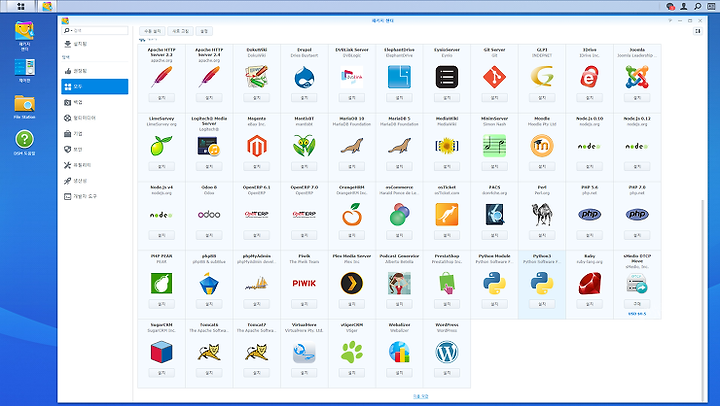Select the All packages category
This screenshot has height=406, width=720.
pyautogui.click(x=95, y=86)
